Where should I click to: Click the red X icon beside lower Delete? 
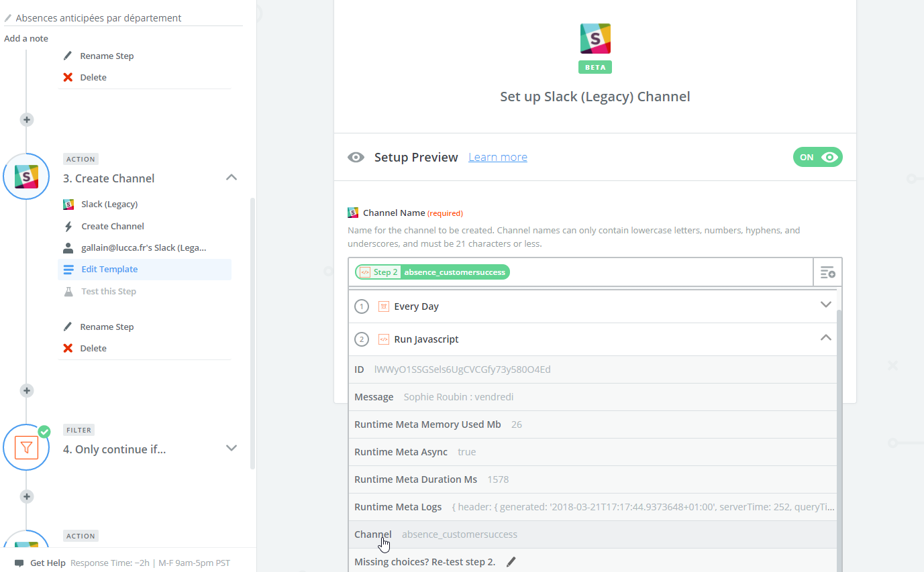tap(68, 349)
